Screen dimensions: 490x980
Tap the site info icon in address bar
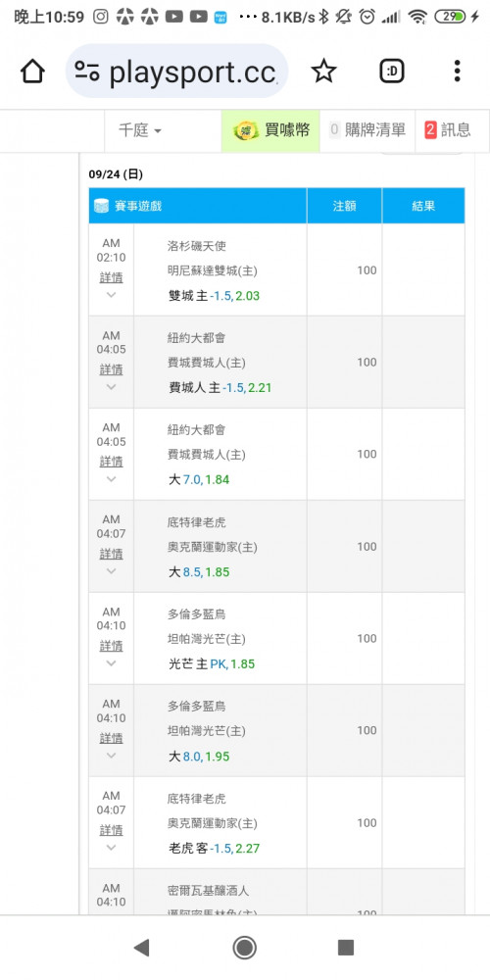coord(87,72)
